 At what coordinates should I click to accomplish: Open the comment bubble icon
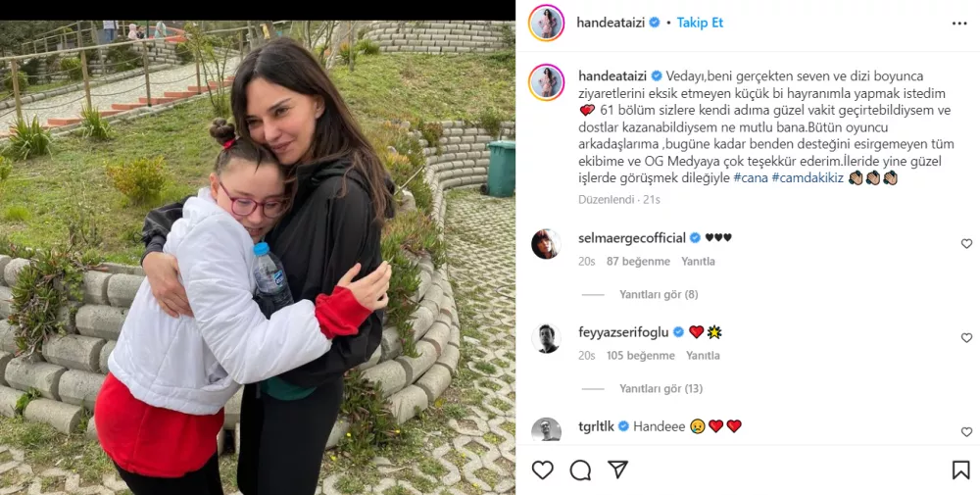pyautogui.click(x=580, y=470)
